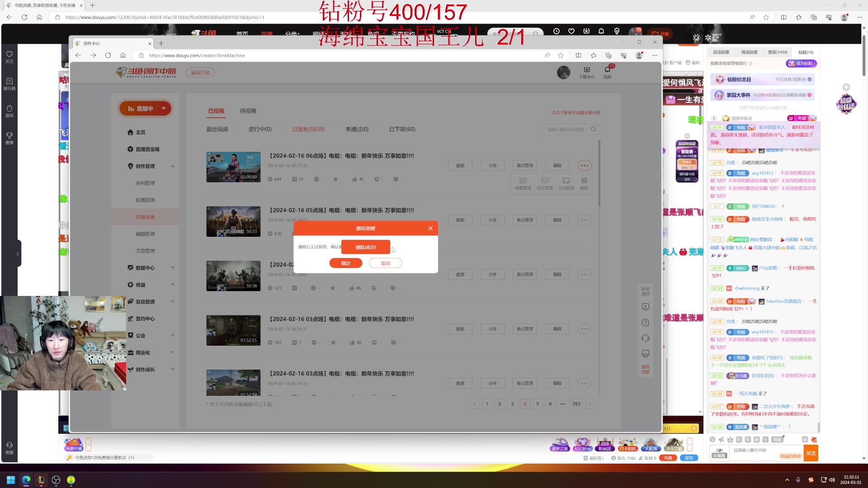The image size is (868, 488).
Task: Select 房间管理 in sidebar
Action: coord(145,183)
